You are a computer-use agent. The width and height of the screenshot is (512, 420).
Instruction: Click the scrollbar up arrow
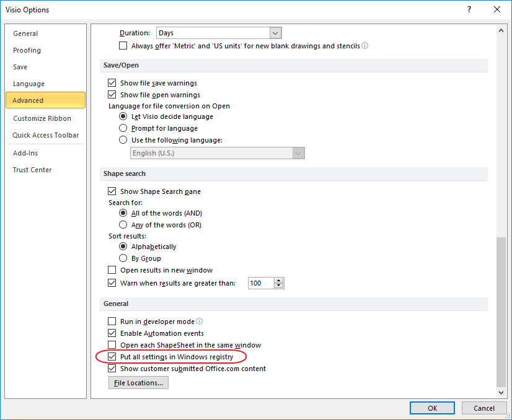(501, 31)
